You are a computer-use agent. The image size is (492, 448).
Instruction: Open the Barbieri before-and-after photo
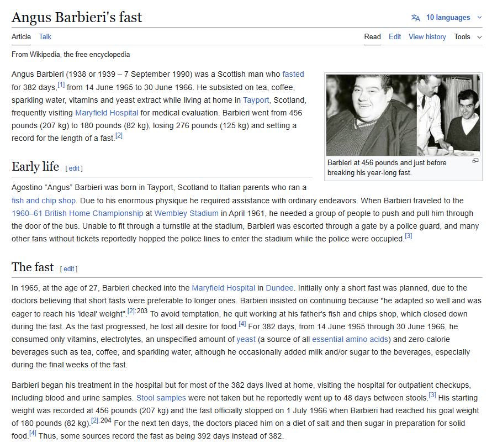[x=403, y=115]
